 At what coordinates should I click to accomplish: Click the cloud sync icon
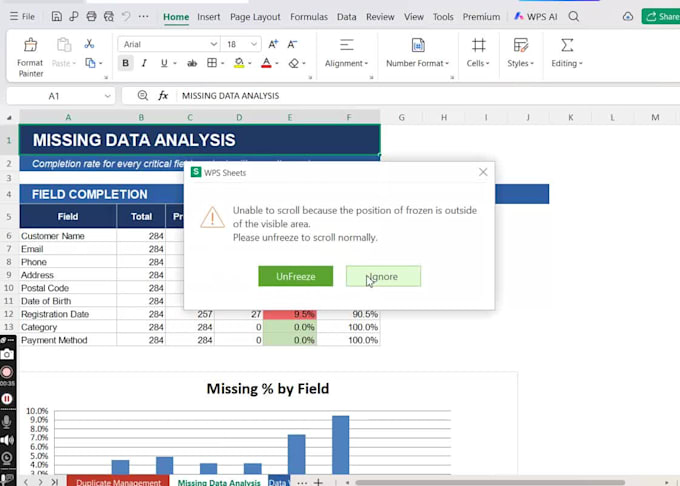(628, 17)
